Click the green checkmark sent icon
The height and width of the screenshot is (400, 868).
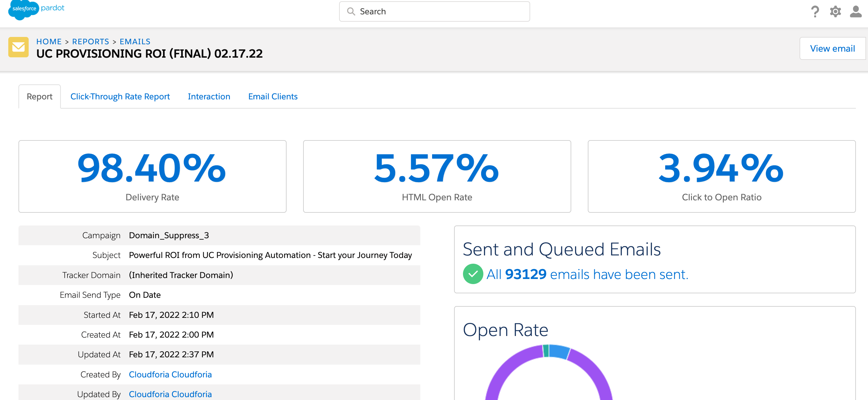tap(473, 274)
